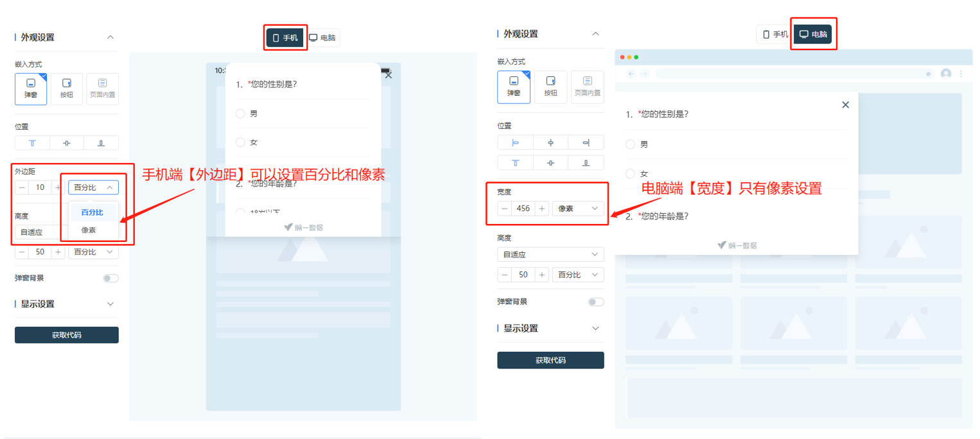Open height unit 百分比 dropdown in desktop-view panel
The width and height of the screenshot is (980, 439).
tap(578, 275)
